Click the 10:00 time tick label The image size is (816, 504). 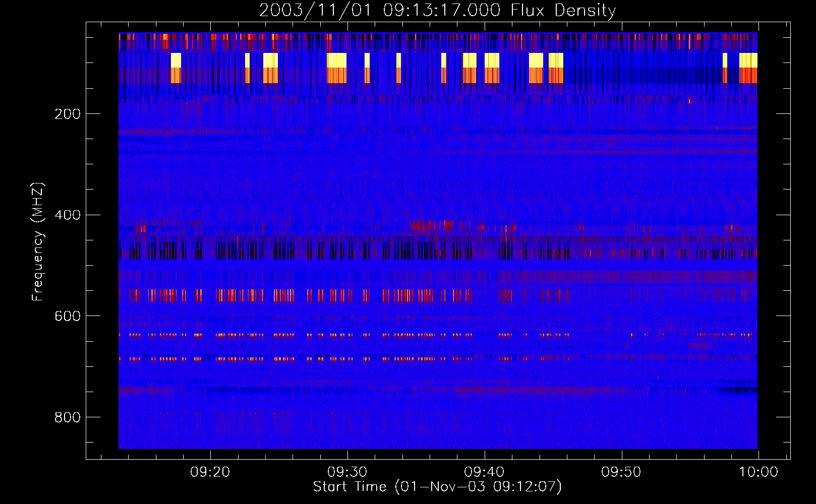coord(759,472)
